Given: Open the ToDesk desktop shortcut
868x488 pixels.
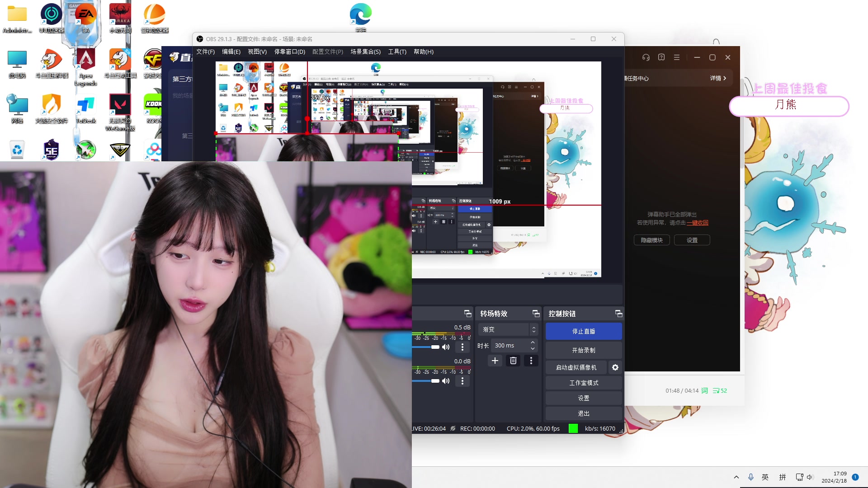Looking at the screenshot, I should tap(85, 108).
